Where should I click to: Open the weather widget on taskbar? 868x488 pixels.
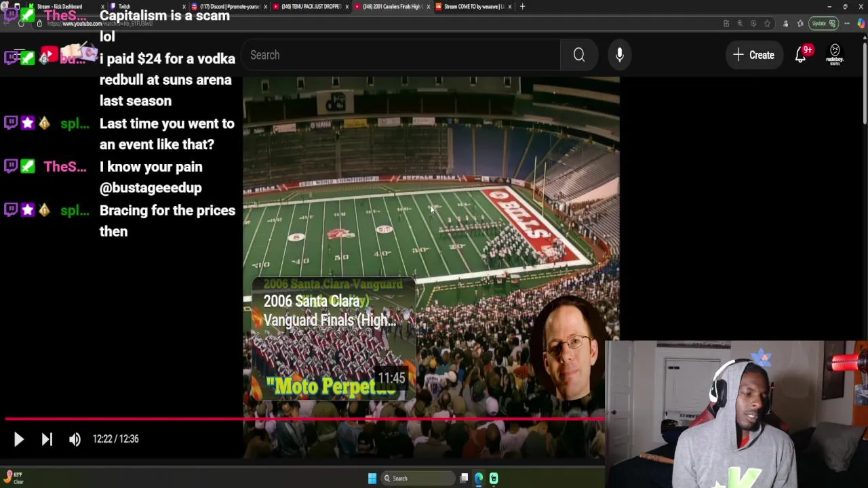coord(14,478)
